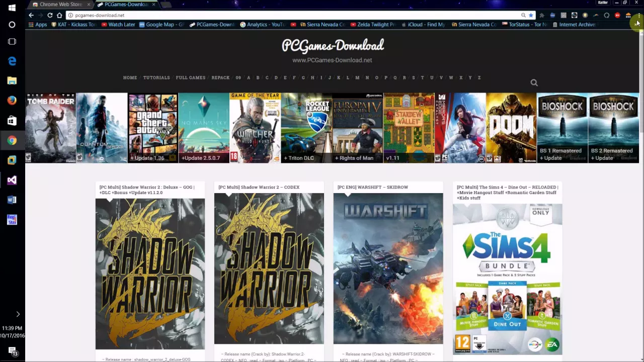Open the Mirror's Edge cover
644x362 pixels.
[x=460, y=128]
